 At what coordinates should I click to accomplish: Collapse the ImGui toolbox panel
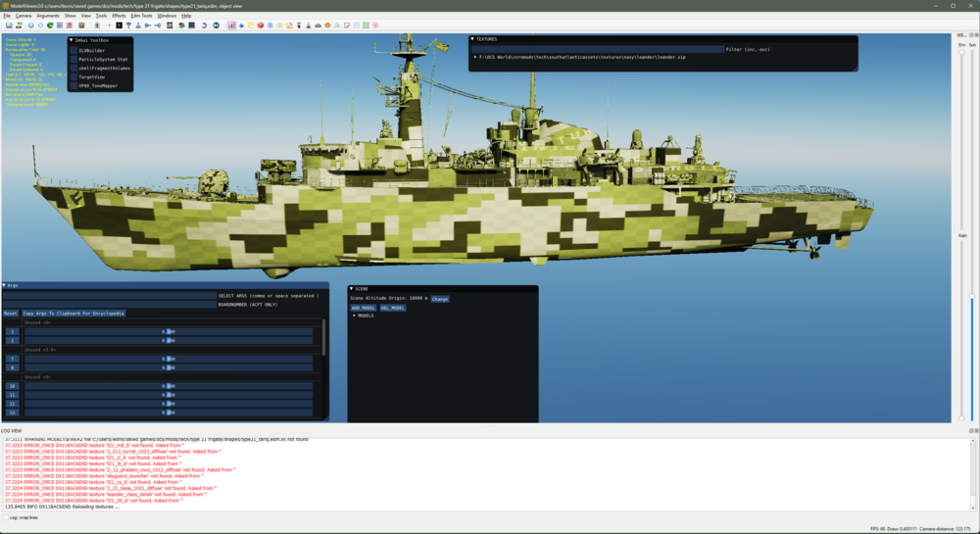click(x=72, y=40)
